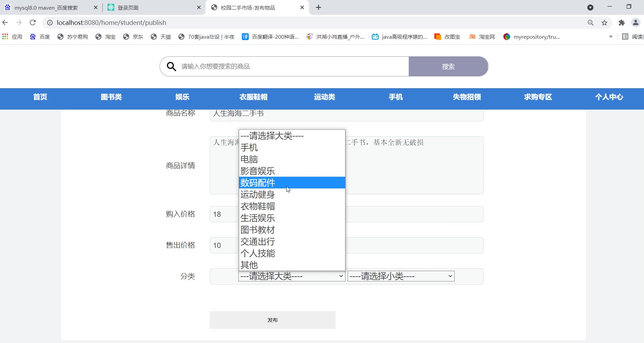Image resolution: width=644 pixels, height=343 pixels.
Task: Close the mysql8.0 maven tab
Action: coord(96,7)
